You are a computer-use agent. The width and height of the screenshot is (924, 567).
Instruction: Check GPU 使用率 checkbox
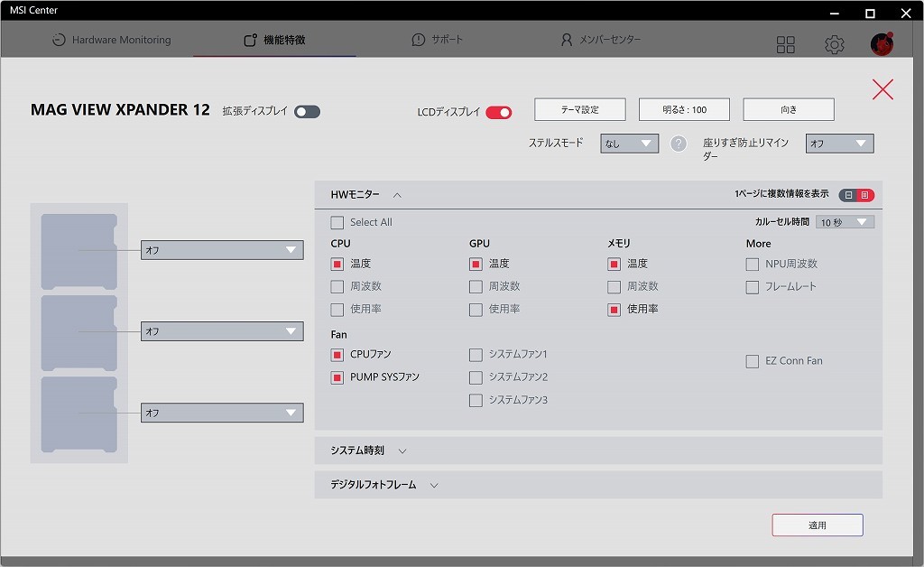476,310
